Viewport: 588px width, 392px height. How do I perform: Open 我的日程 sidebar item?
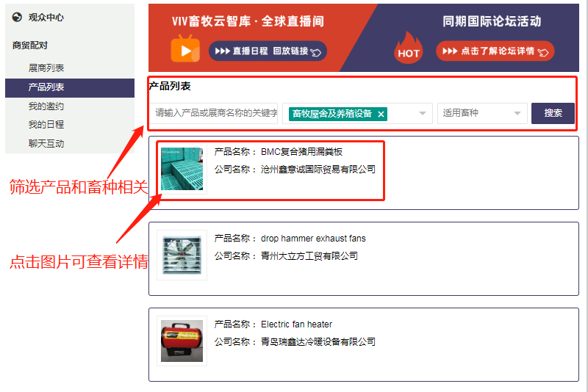tap(46, 125)
